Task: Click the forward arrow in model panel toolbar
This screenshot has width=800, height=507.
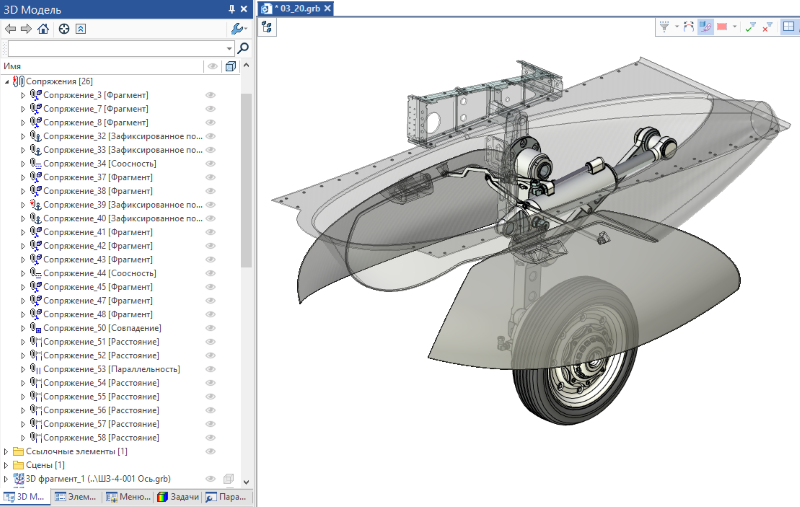Action: pos(26,29)
